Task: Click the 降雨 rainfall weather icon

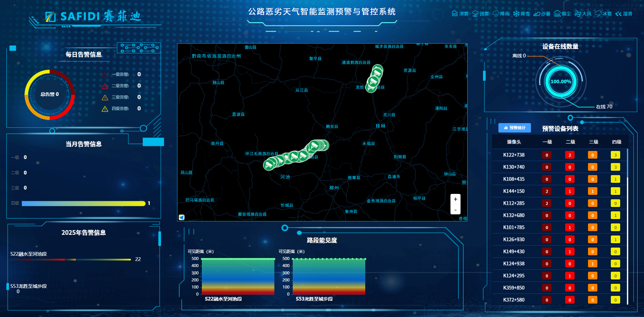Action: coord(497,14)
